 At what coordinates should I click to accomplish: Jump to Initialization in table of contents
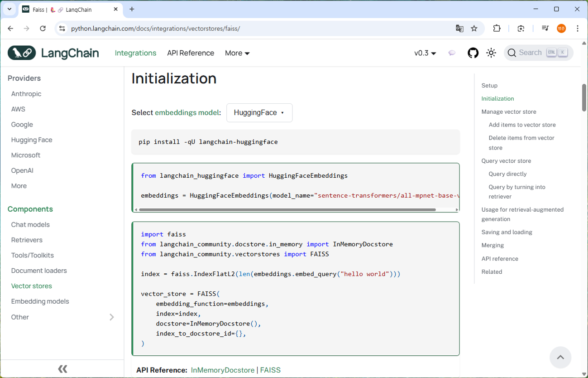497,98
